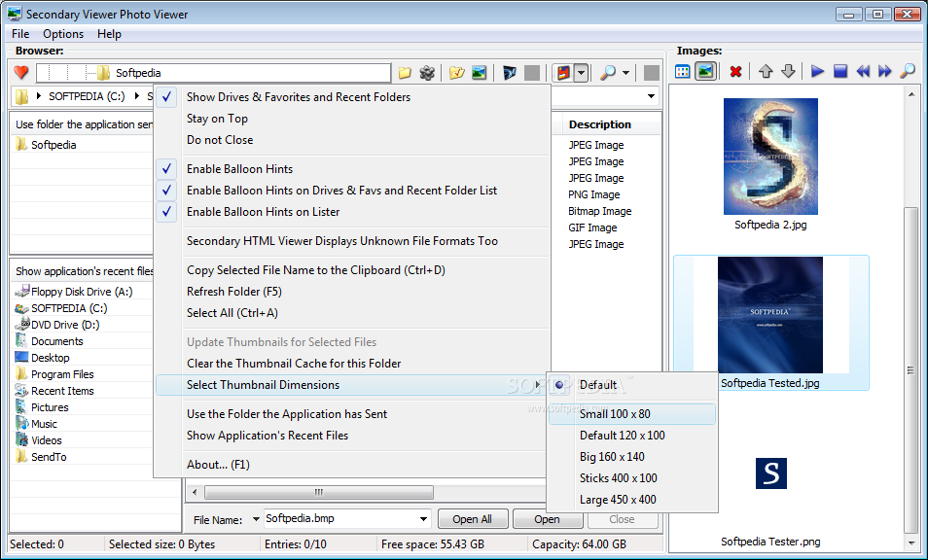
Task: Toggle the Do not Close option
Action: pos(351,140)
